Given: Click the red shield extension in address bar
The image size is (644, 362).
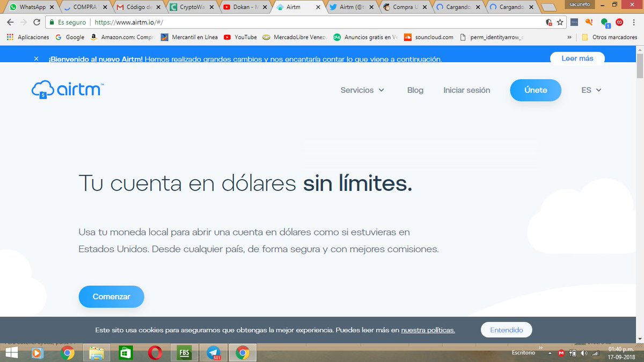Looking at the screenshot, I should point(548,23).
